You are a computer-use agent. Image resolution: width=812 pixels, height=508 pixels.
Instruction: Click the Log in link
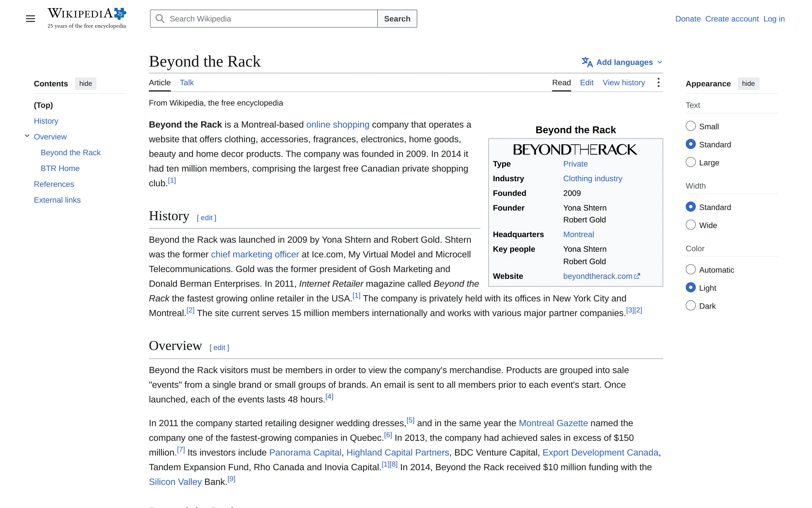(x=774, y=19)
